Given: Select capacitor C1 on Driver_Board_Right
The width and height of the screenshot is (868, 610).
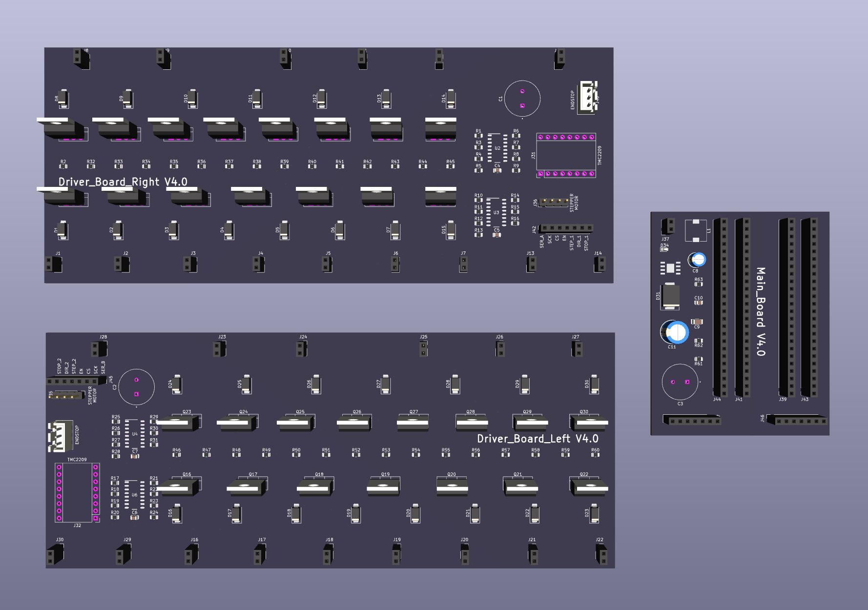Looking at the screenshot, I should (x=522, y=99).
